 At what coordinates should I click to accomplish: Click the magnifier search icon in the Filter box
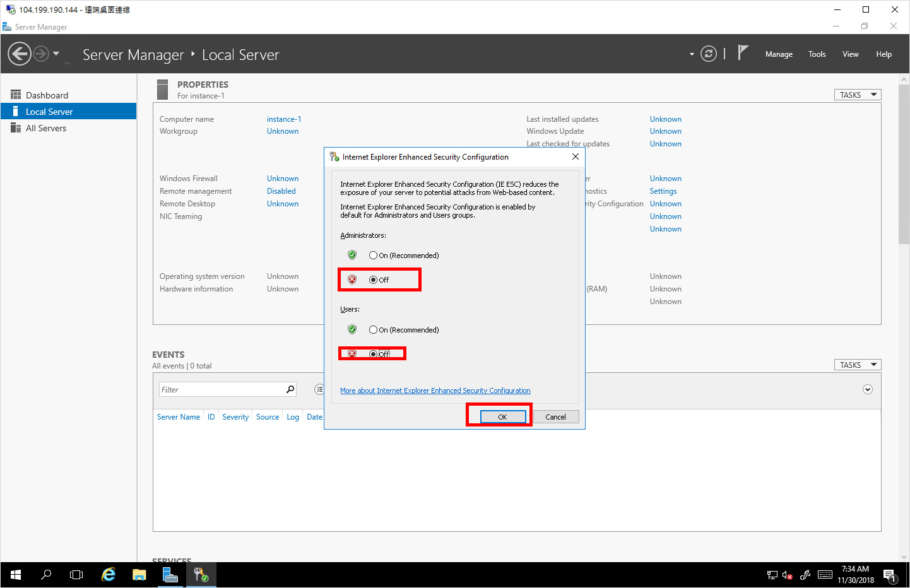[290, 389]
